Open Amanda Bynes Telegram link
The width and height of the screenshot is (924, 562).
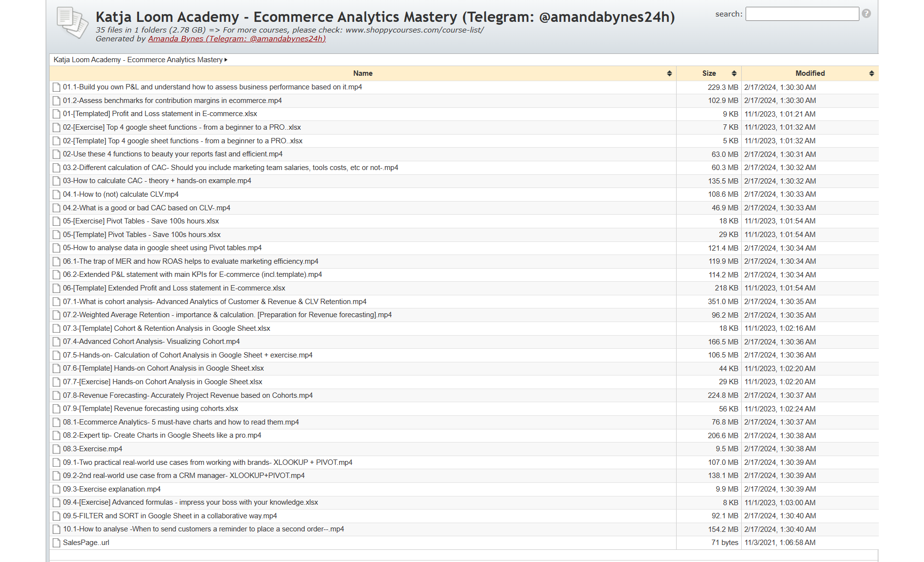237,39
